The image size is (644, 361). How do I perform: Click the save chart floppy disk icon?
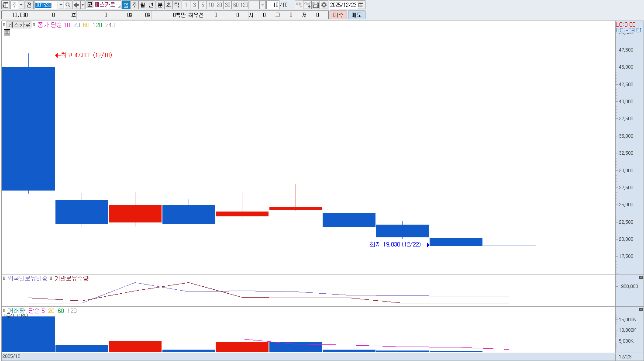316,5
